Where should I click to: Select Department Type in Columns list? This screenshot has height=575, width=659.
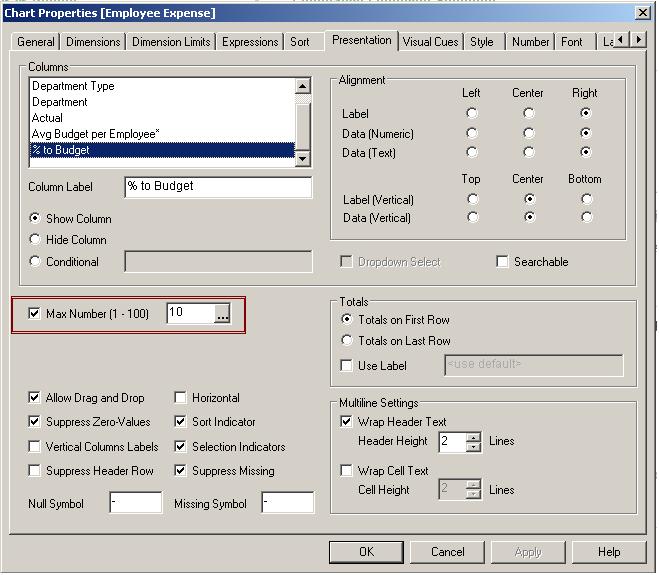(163, 86)
